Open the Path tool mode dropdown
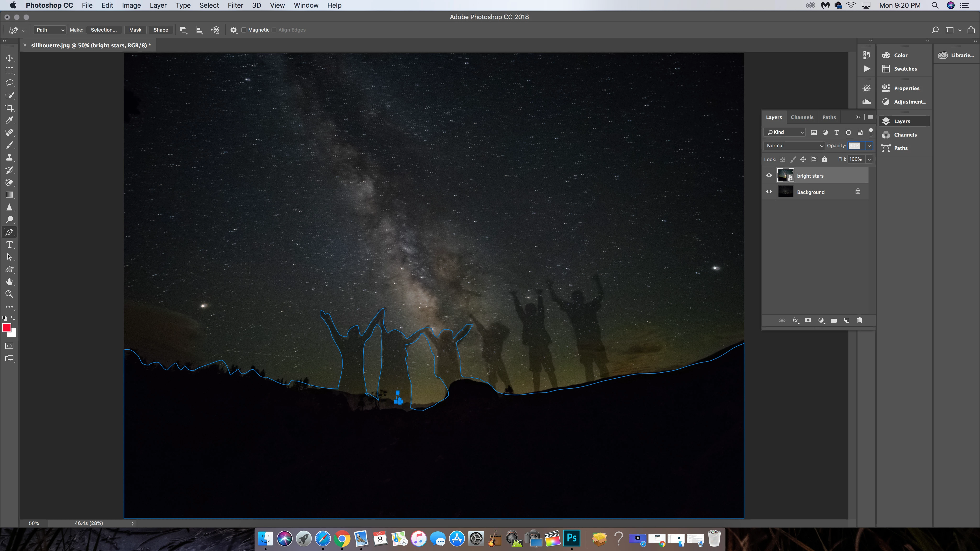The height and width of the screenshot is (551, 980). tap(50, 30)
